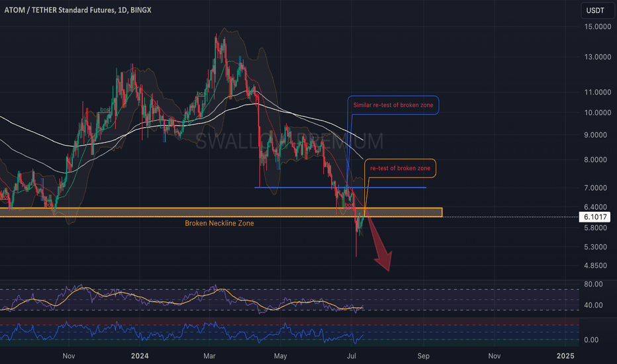Click the 80.00 RSI scale label
The width and height of the screenshot is (617, 364).
pyautogui.click(x=593, y=284)
